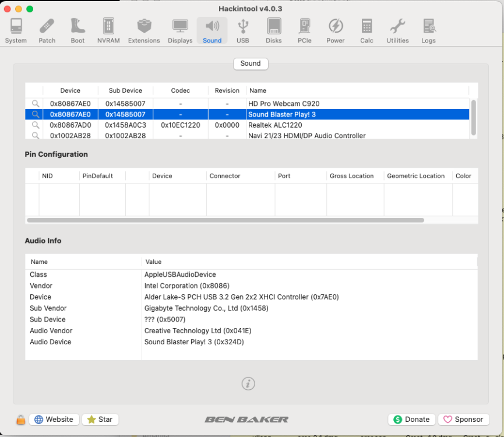Open the Patch toolbar section
The image size is (504, 437).
[x=47, y=30]
